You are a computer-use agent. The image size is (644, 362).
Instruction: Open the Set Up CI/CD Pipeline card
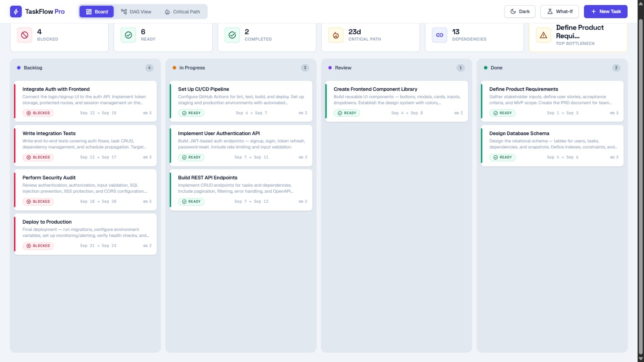click(241, 101)
